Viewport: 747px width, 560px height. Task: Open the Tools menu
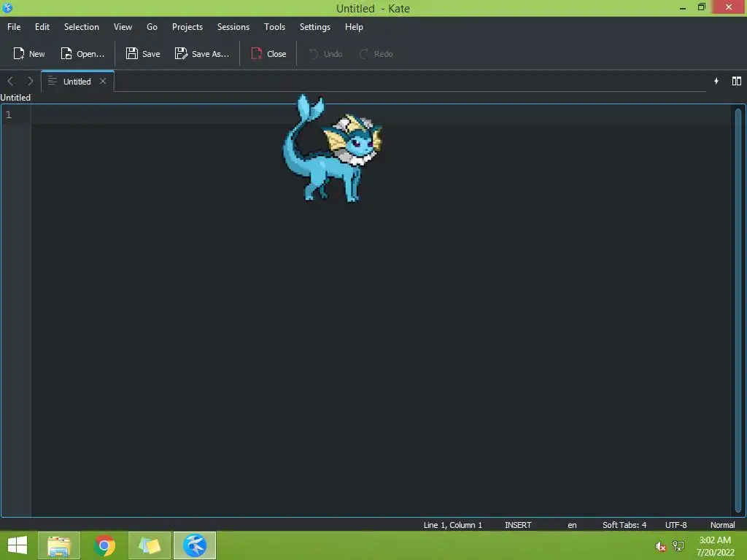274,27
